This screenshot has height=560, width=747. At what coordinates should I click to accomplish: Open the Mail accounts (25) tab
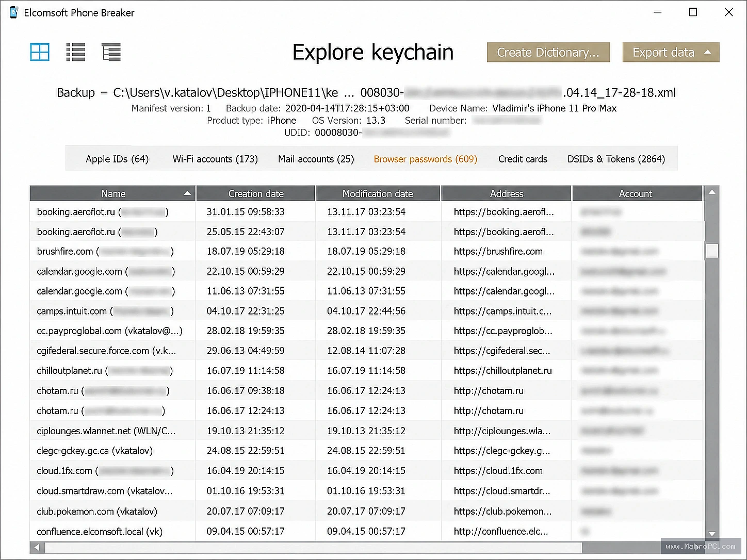(x=316, y=159)
